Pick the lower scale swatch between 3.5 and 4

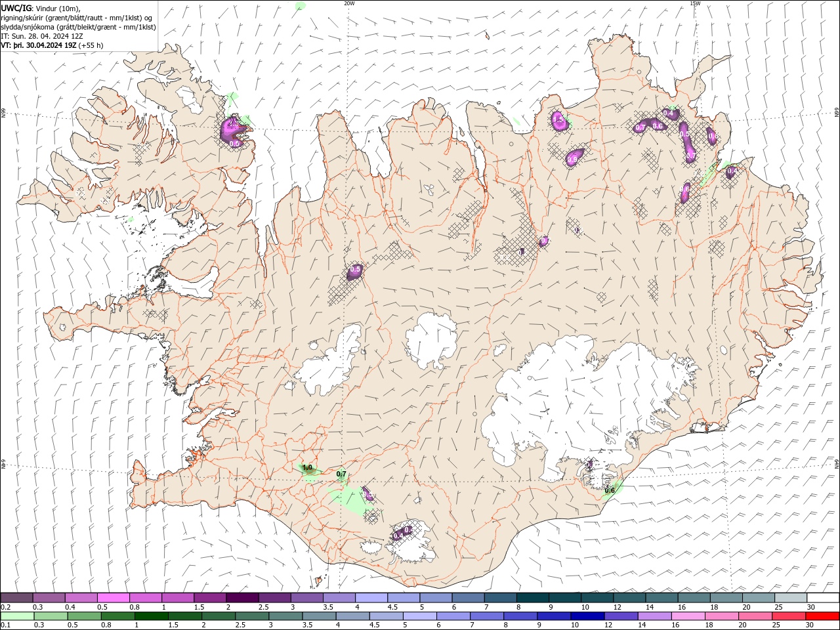point(318,616)
